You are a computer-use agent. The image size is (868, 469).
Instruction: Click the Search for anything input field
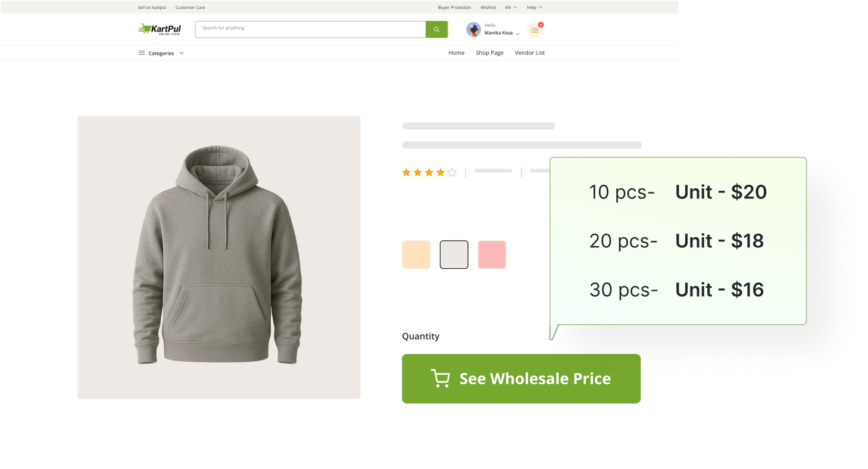click(310, 29)
